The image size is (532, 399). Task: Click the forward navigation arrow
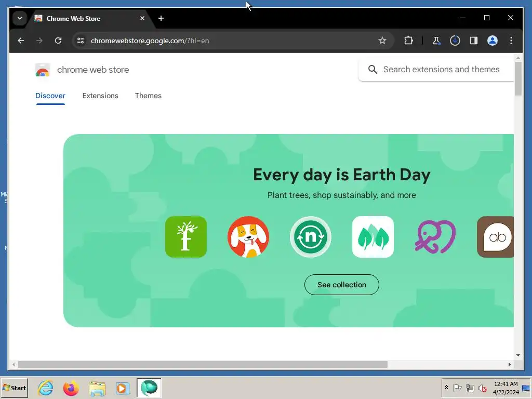tap(39, 41)
